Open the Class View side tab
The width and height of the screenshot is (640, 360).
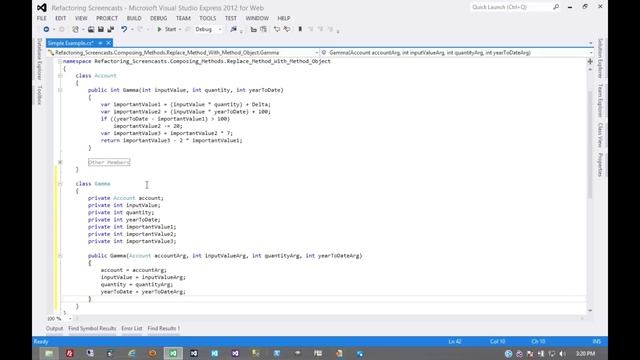(600, 135)
